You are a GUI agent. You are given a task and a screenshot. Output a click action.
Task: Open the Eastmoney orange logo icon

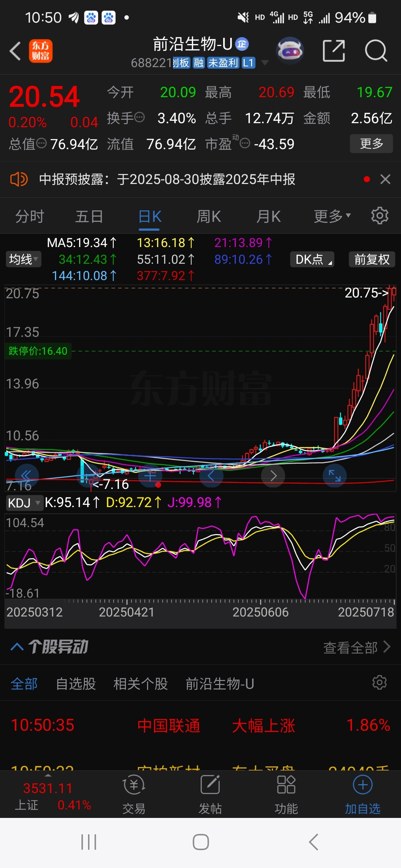[x=40, y=51]
